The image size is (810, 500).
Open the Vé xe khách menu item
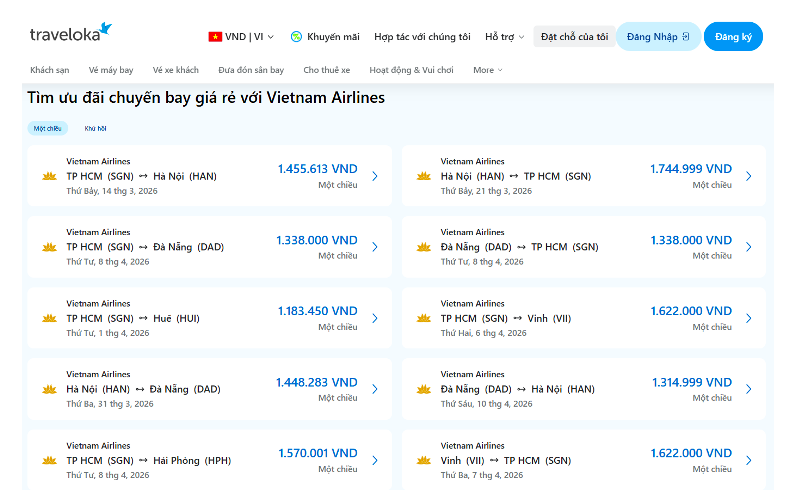pyautogui.click(x=176, y=70)
